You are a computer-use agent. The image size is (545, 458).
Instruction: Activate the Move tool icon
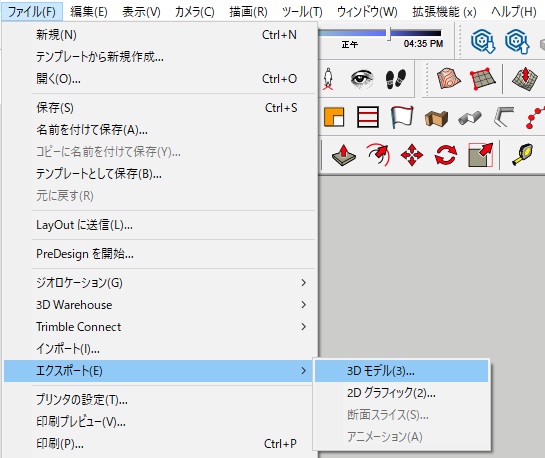[x=412, y=155]
